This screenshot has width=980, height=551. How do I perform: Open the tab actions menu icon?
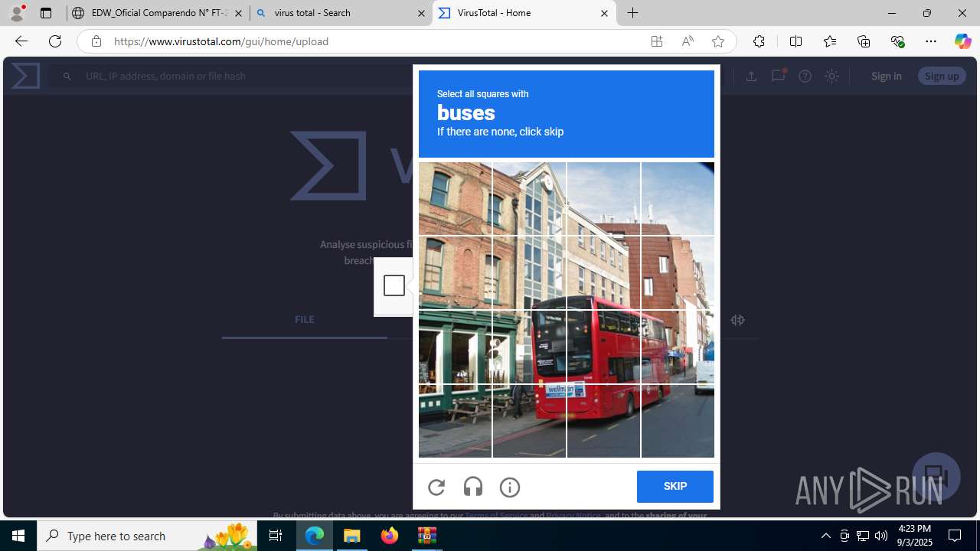tap(46, 13)
